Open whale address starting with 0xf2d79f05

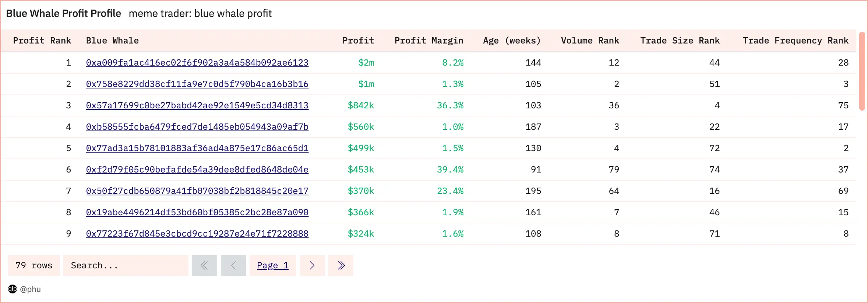click(197, 170)
